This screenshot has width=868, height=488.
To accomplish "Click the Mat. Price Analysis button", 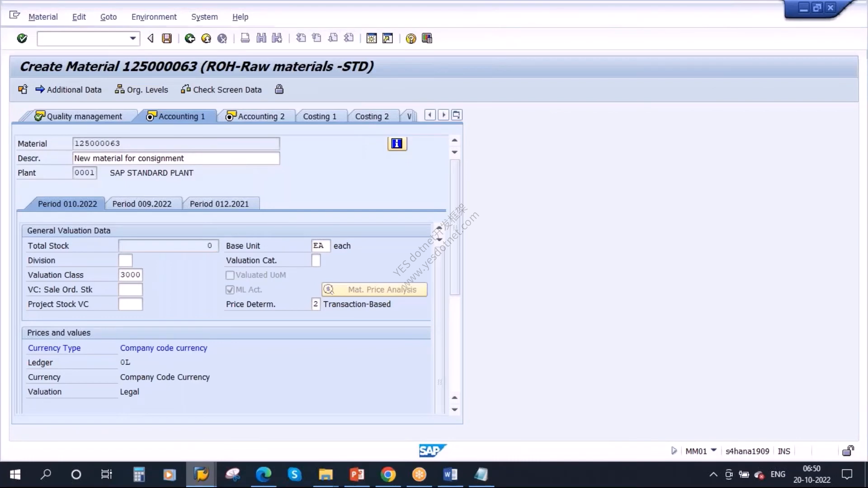I will coord(374,290).
